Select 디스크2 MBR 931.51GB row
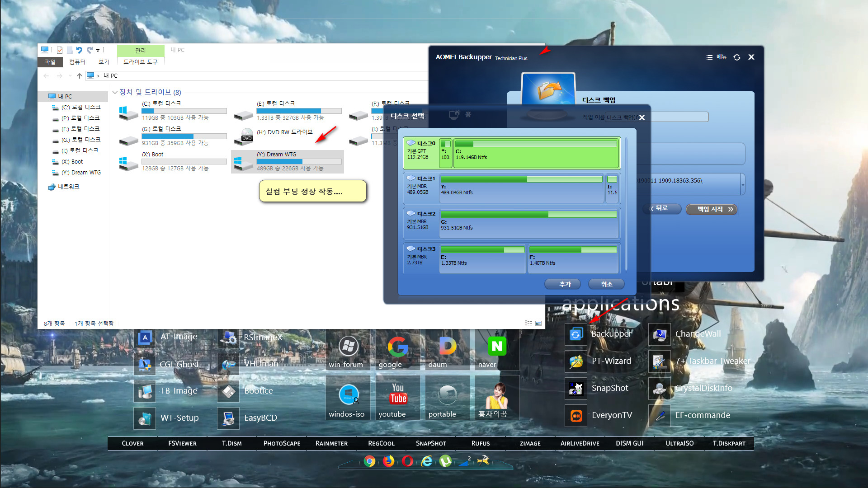This screenshot has width=868, height=488. click(x=511, y=224)
